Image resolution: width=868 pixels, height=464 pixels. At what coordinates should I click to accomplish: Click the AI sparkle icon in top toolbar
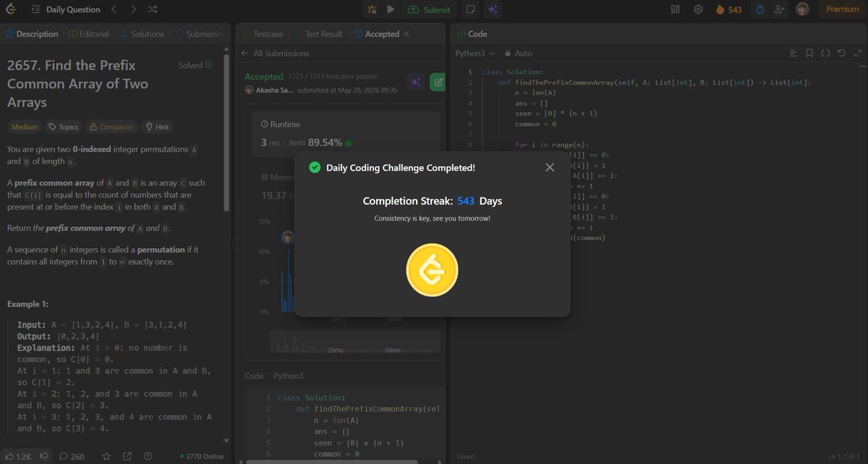pos(493,9)
